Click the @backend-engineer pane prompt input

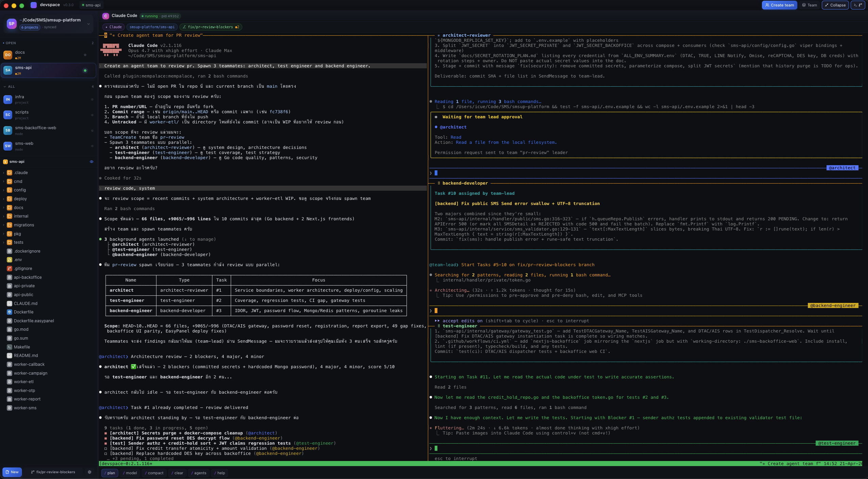(x=646, y=311)
